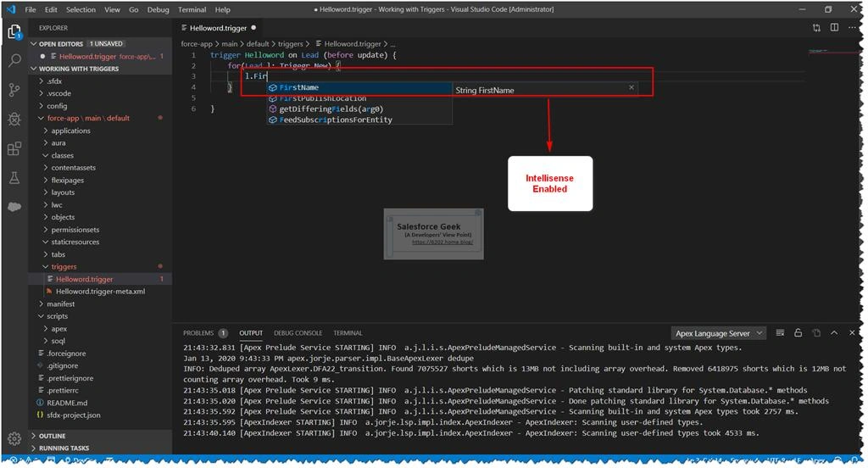Open Helloword.trigger in the file tree
The width and height of the screenshot is (868, 468).
(100, 279)
